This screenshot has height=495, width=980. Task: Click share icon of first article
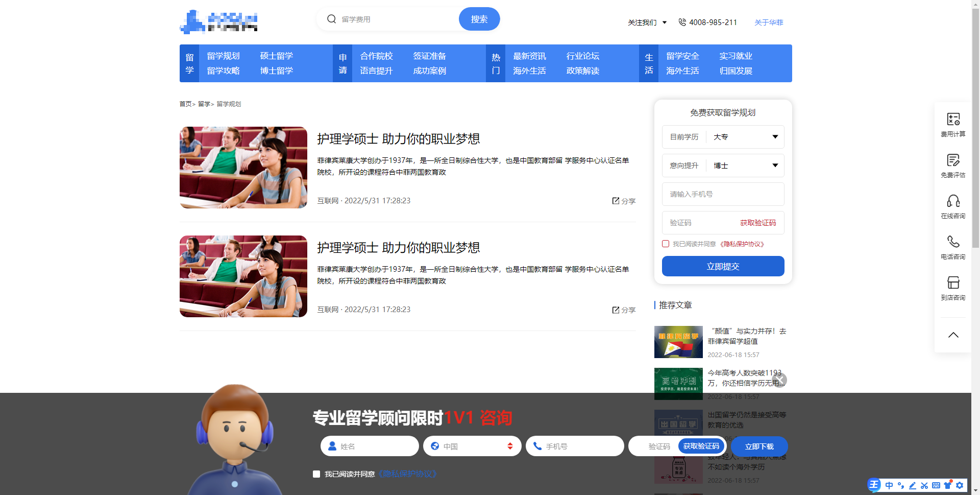tap(616, 201)
